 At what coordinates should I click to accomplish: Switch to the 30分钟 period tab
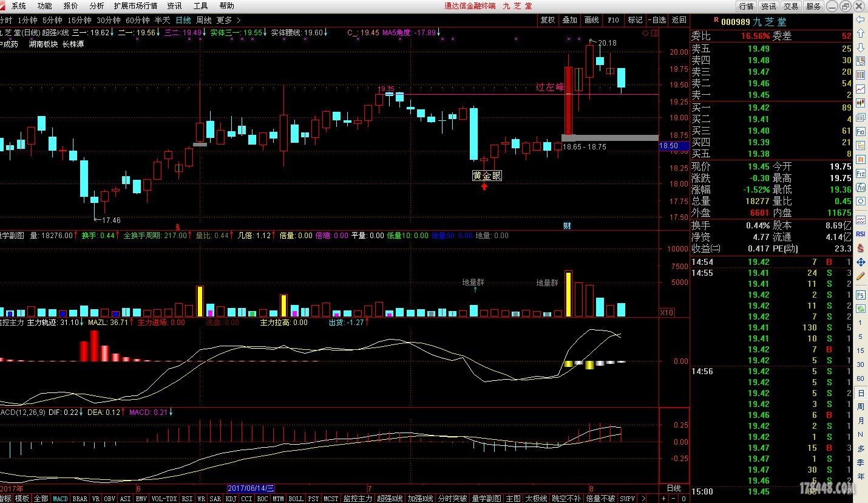pos(109,20)
